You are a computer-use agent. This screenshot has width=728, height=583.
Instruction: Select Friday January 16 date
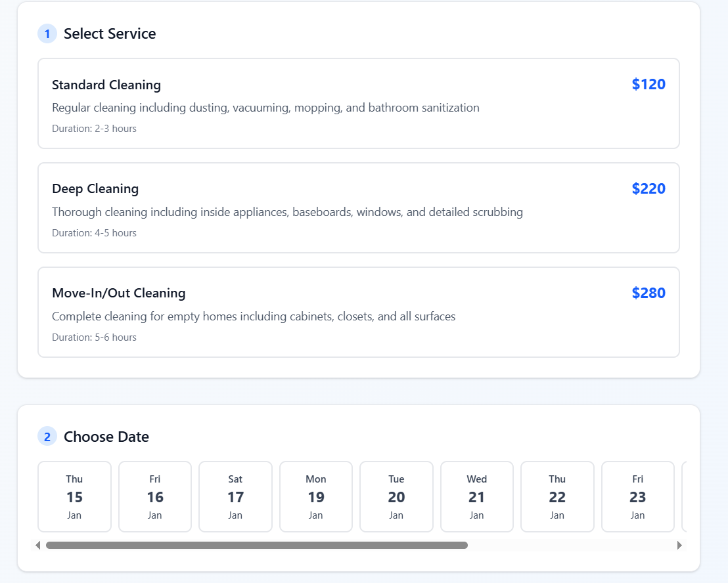[x=155, y=496]
